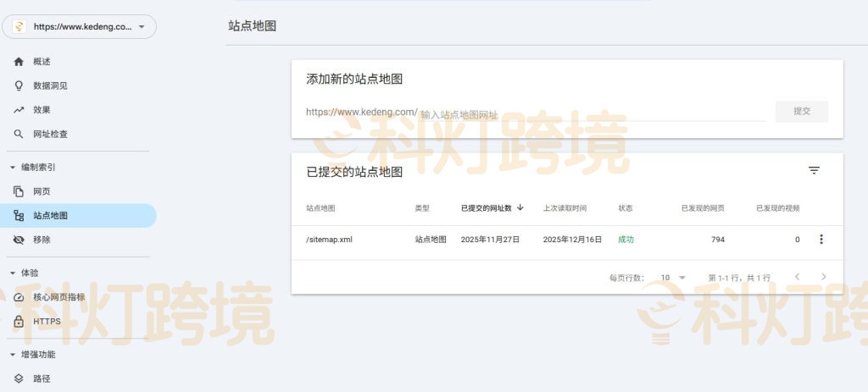
Task: Collapse the 编制索引 section
Action: (33, 167)
